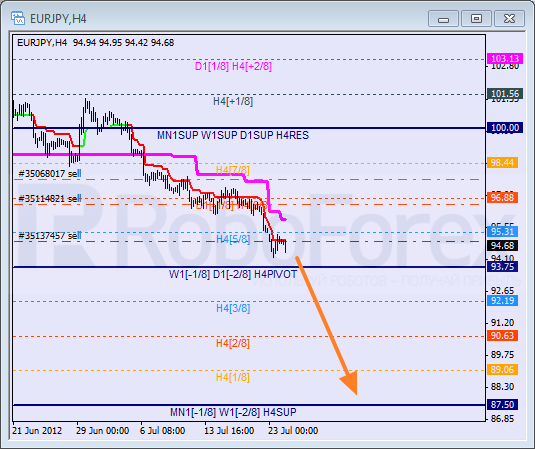
Task: Click the 23 Jul 00:00 time marker
Action: click(x=293, y=431)
